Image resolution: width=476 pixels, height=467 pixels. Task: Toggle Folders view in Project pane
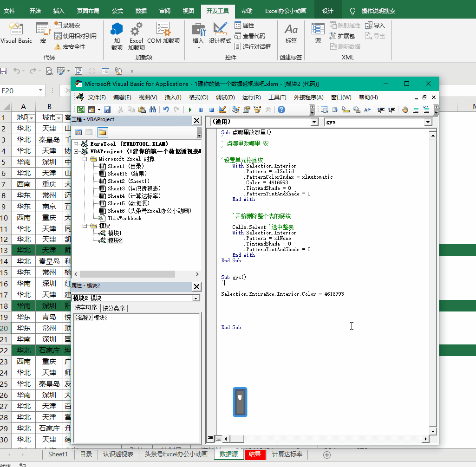coord(102,132)
